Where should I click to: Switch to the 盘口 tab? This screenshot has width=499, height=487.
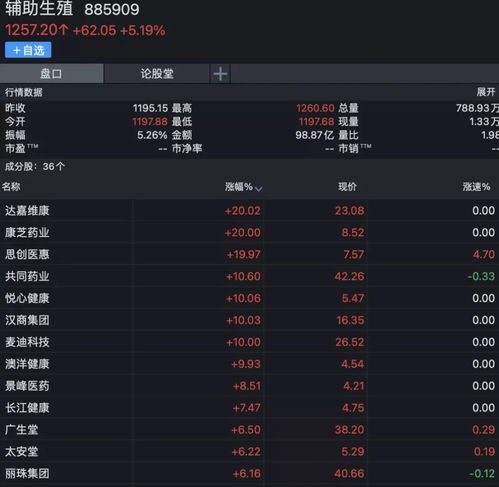(x=51, y=74)
